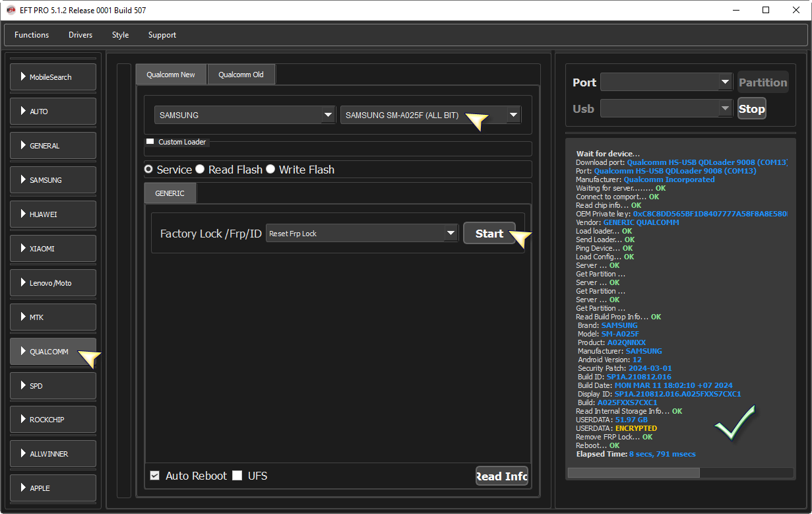Click the 'Build: A025FXXS7CXC1' log line
812x514 pixels.
(617, 402)
